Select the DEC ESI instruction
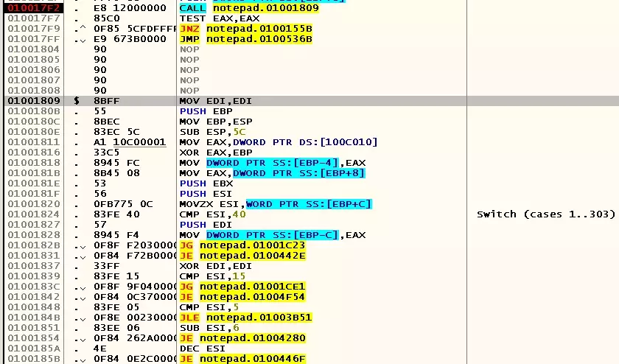The width and height of the screenshot is (619, 364). pos(203,349)
